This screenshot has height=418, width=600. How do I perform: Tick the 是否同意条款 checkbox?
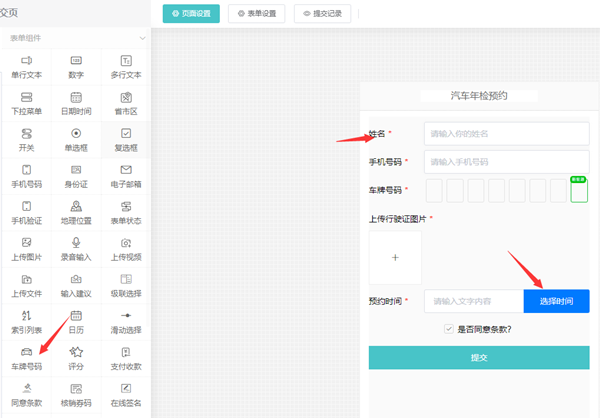point(449,329)
